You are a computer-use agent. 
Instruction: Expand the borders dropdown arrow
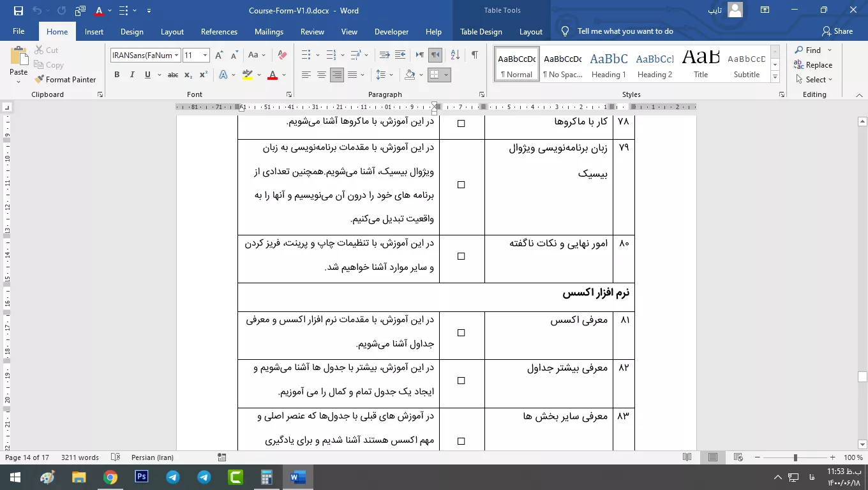tap(446, 75)
